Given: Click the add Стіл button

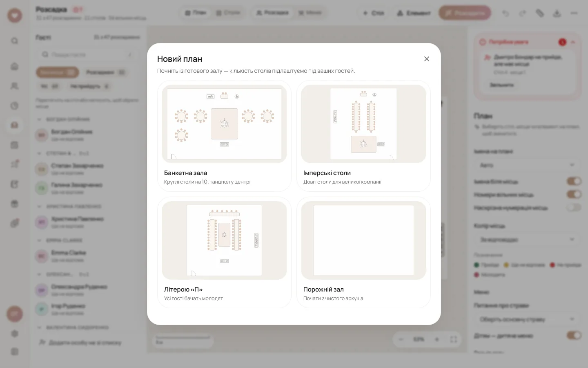Looking at the screenshot, I should coord(373,13).
